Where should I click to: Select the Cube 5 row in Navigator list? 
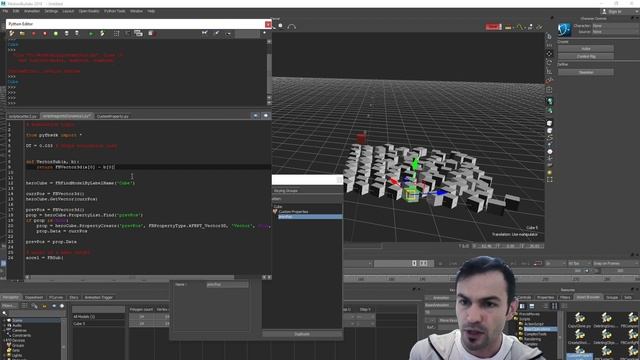98,323
